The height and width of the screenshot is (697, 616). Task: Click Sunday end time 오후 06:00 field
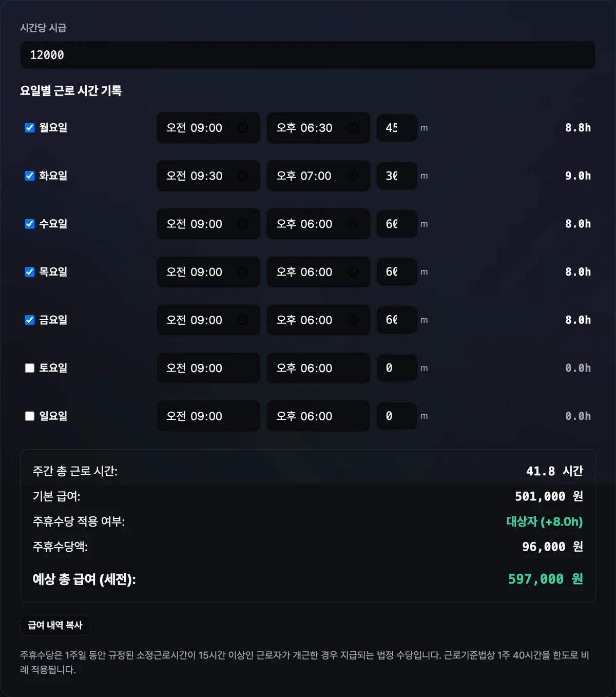pyautogui.click(x=318, y=416)
